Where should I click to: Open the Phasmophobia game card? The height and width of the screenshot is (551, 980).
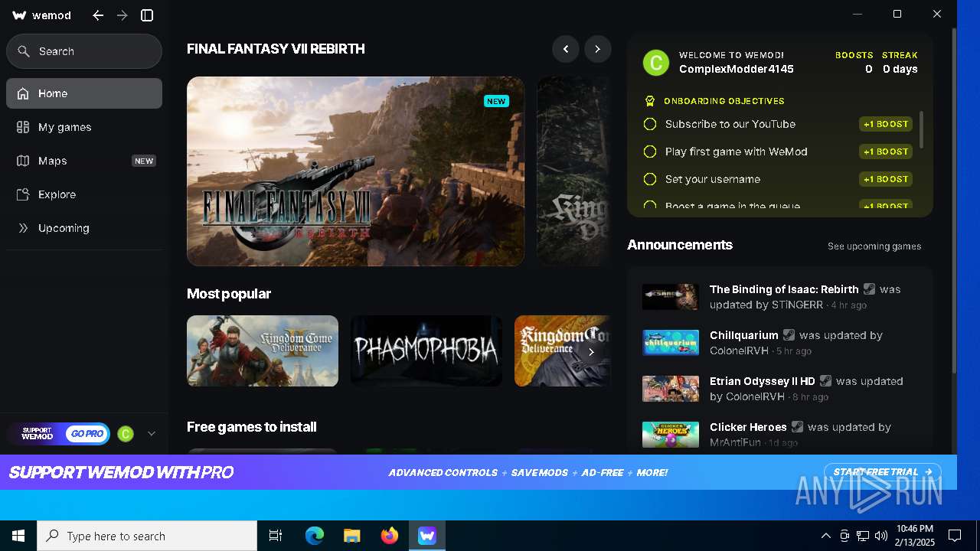click(x=426, y=350)
